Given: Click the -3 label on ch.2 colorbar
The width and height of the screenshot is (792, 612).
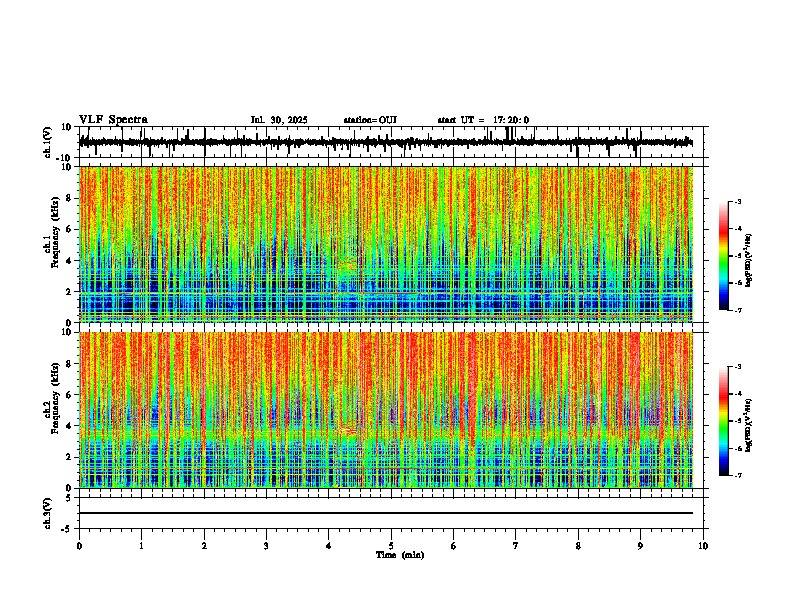Looking at the screenshot, I should pos(738,367).
